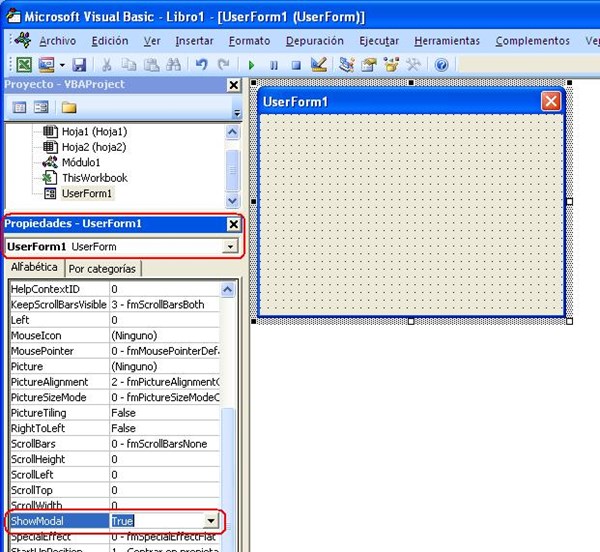Select the ShowModal property row
Screen dimensions: 600x552
click(x=59, y=521)
